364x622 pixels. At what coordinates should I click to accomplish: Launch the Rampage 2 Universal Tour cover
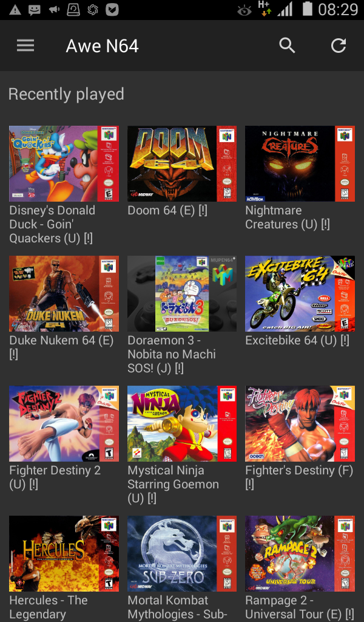[x=300, y=554]
